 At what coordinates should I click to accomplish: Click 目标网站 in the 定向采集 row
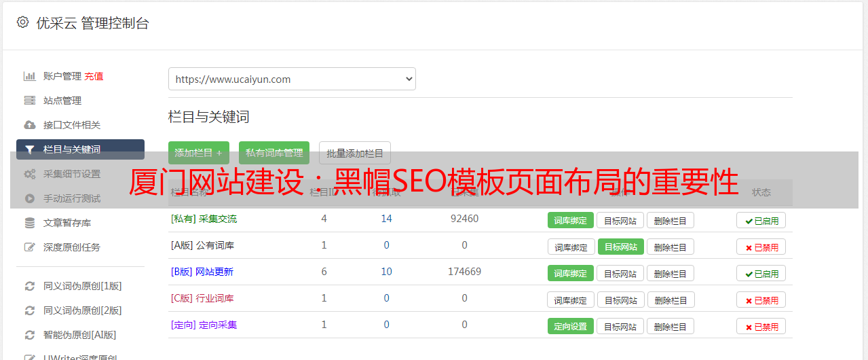pos(620,326)
